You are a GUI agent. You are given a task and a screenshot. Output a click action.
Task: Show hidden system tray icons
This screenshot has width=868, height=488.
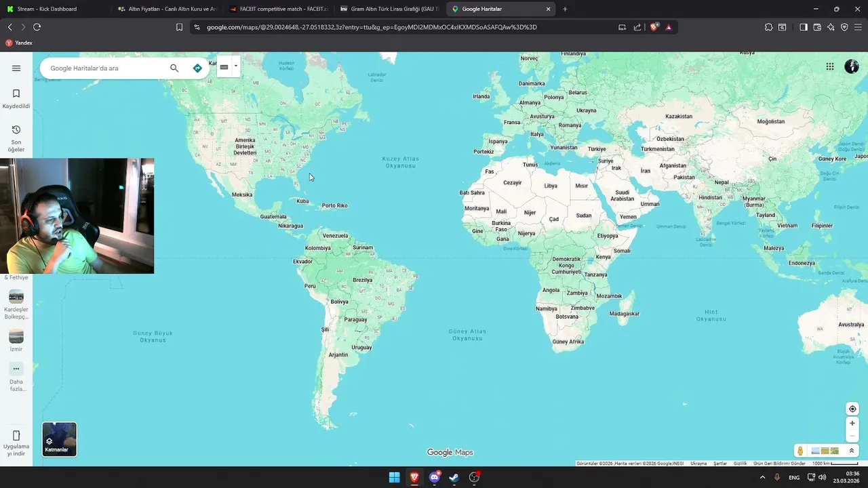pyautogui.click(x=762, y=477)
